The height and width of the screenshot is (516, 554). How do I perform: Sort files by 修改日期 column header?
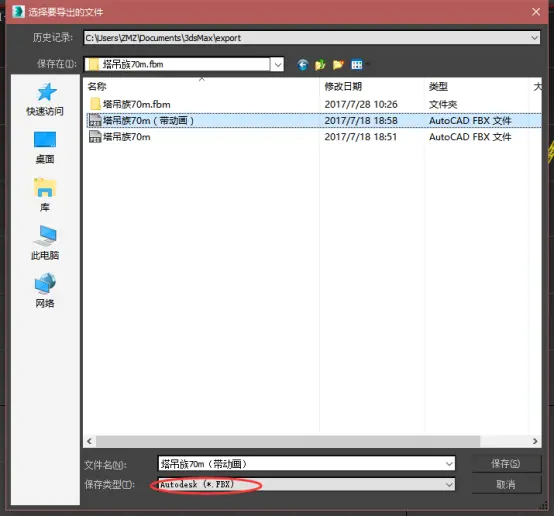[343, 86]
